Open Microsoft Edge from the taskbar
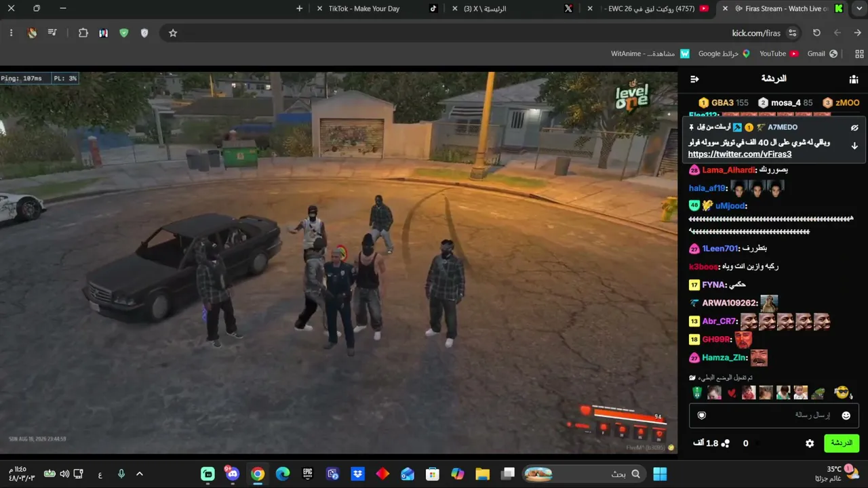 [283, 474]
